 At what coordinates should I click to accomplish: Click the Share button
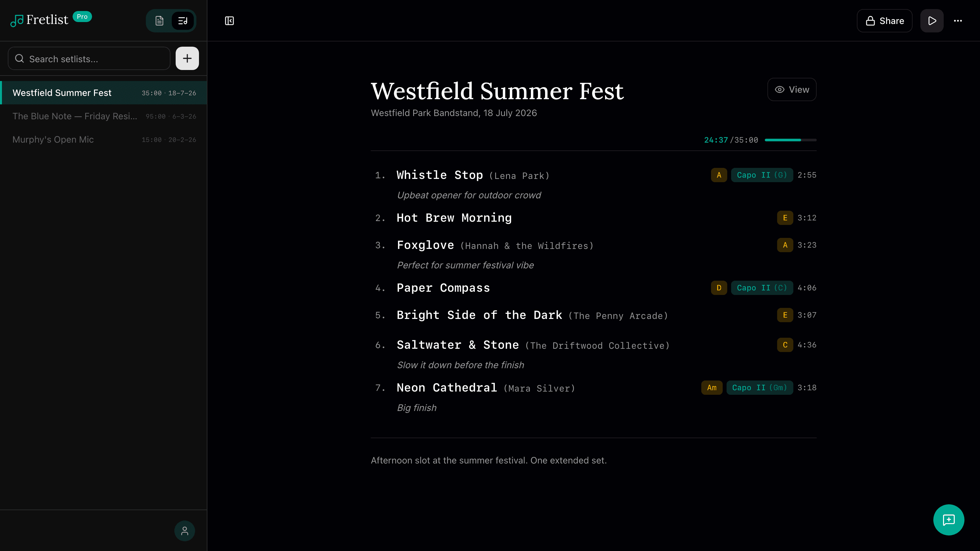(x=884, y=20)
